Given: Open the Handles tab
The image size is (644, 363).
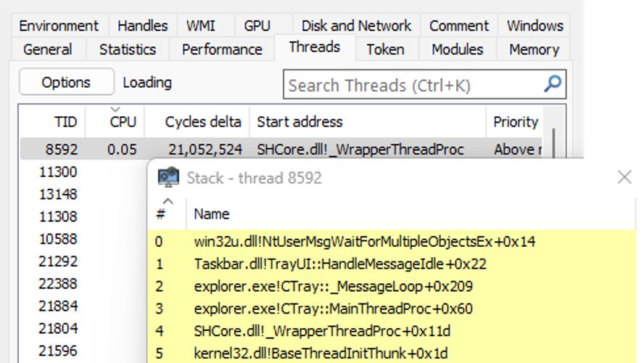Looking at the screenshot, I should (x=142, y=25).
